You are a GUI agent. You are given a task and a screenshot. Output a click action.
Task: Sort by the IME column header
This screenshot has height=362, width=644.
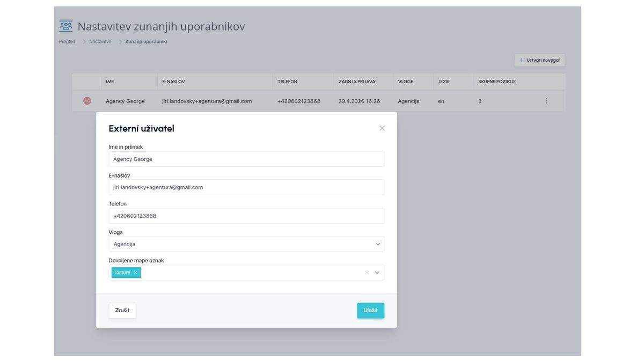tap(110, 82)
